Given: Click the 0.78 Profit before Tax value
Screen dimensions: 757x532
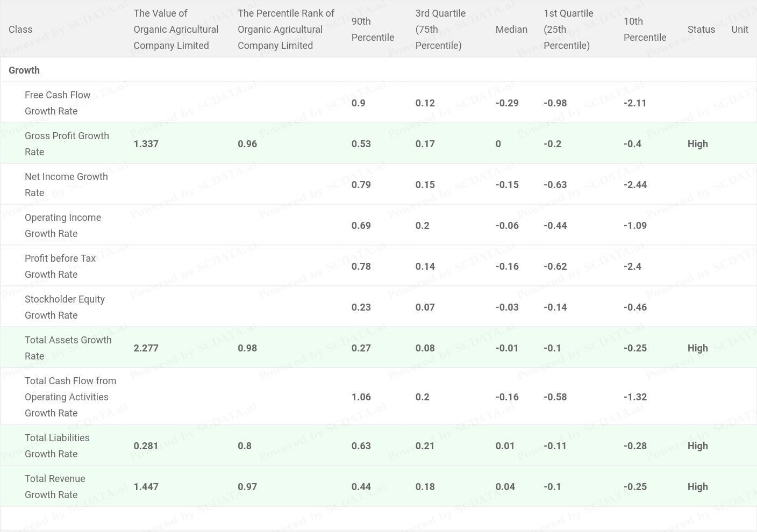Looking at the screenshot, I should pos(361,267).
